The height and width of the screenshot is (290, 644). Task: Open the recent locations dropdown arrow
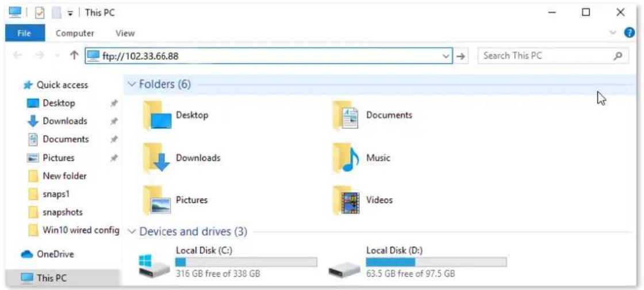[57, 56]
